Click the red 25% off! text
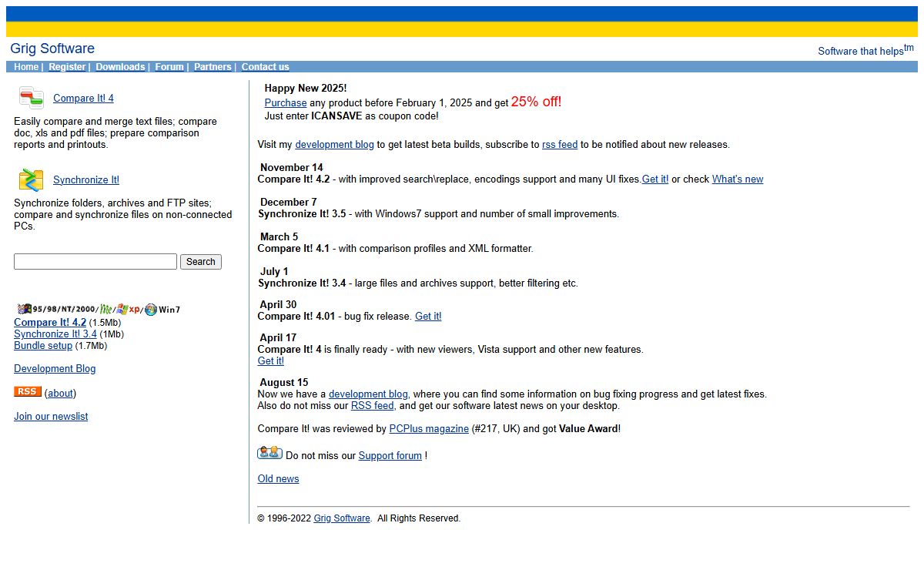 tap(536, 102)
